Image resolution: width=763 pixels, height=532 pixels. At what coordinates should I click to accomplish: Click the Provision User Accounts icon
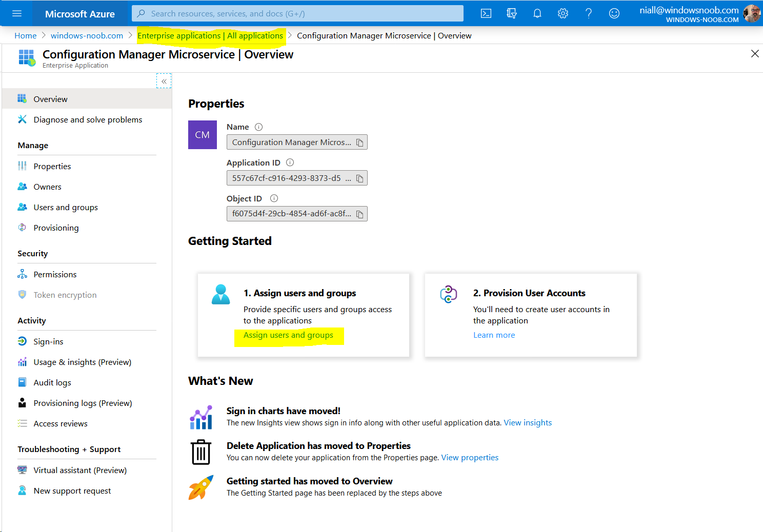point(449,294)
